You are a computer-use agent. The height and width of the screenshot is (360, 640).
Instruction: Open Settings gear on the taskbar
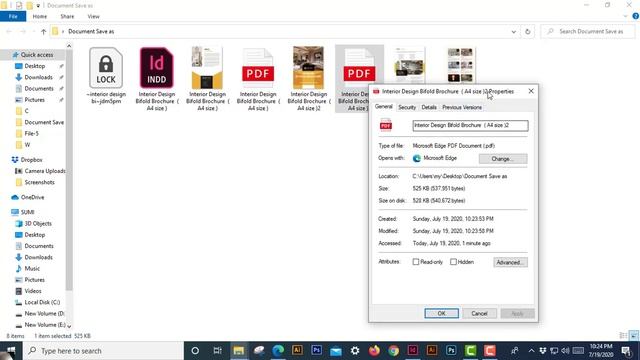click(x=355, y=351)
